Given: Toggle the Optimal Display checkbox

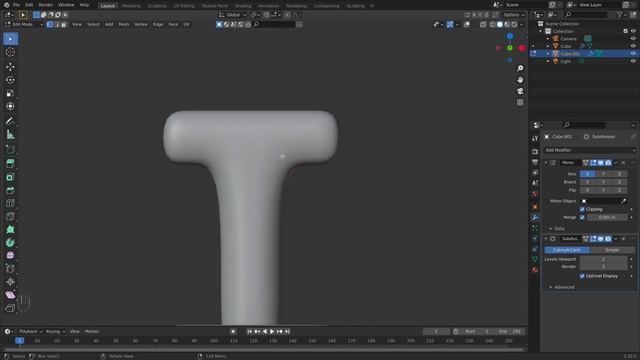Looking at the screenshot, I should (x=582, y=276).
